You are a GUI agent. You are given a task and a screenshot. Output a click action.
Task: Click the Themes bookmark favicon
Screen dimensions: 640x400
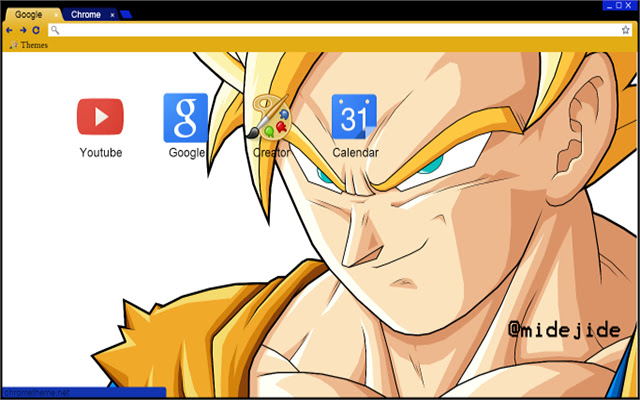tap(13, 45)
